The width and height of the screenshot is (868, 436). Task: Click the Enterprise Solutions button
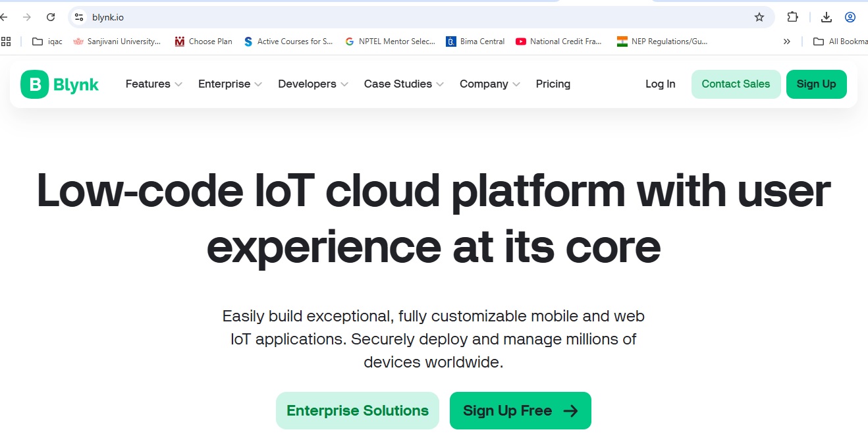pyautogui.click(x=358, y=410)
